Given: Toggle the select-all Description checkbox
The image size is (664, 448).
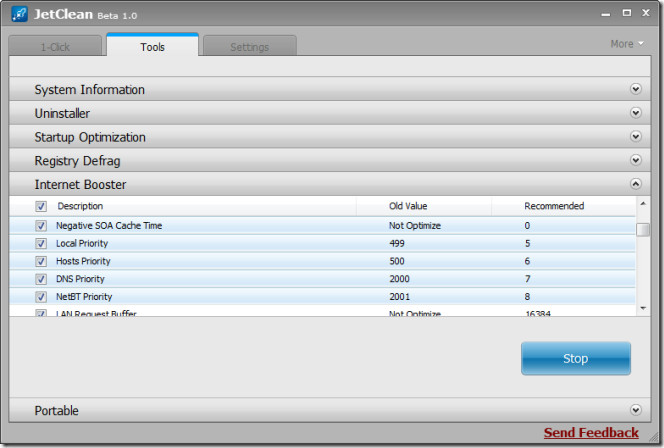Looking at the screenshot, I should pyautogui.click(x=41, y=206).
